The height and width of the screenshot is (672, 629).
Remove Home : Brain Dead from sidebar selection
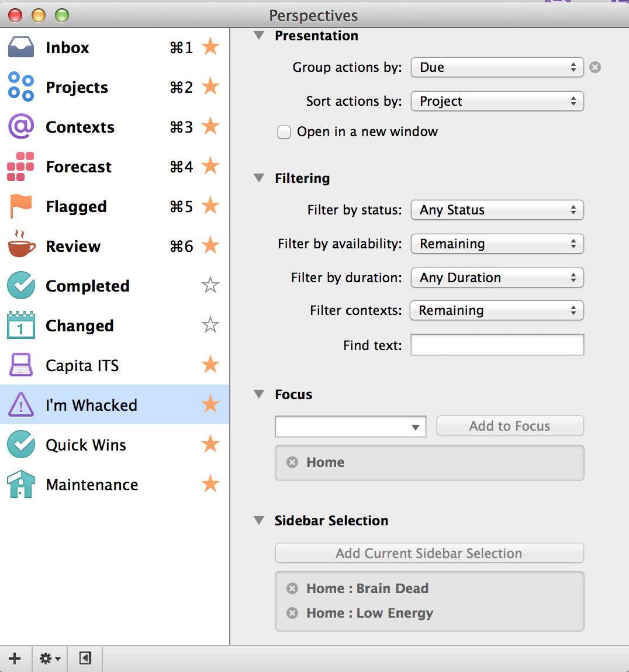pyautogui.click(x=292, y=588)
